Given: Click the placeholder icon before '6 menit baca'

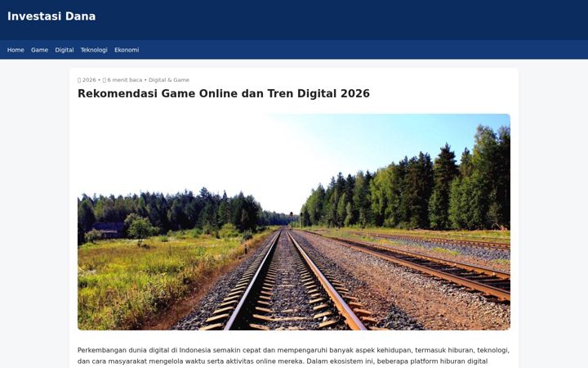Looking at the screenshot, I should [105, 80].
